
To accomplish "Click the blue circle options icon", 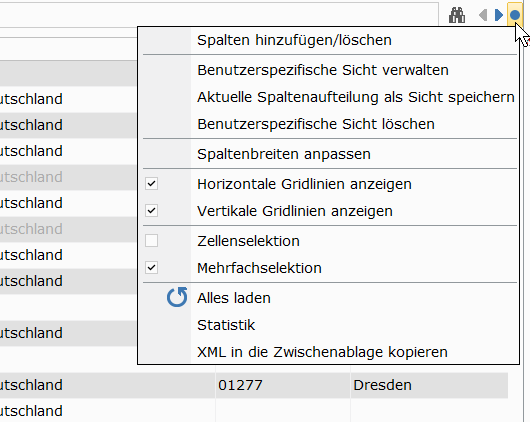I will pos(515,15).
